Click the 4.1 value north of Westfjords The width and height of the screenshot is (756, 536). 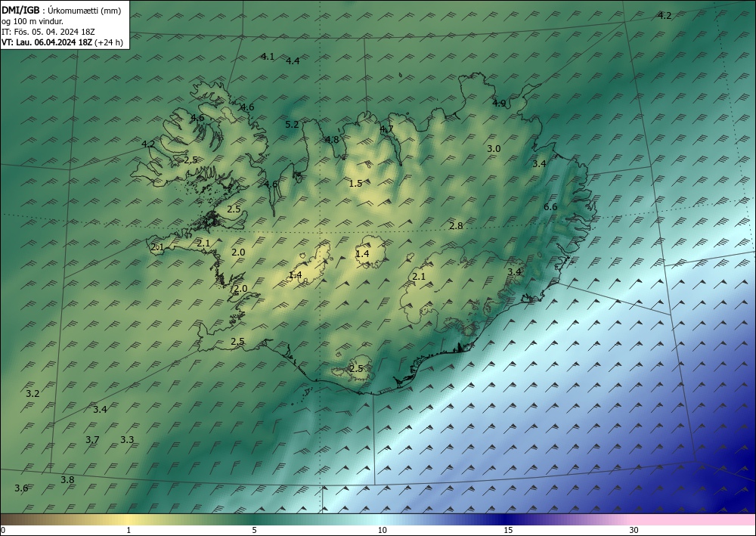(x=268, y=57)
